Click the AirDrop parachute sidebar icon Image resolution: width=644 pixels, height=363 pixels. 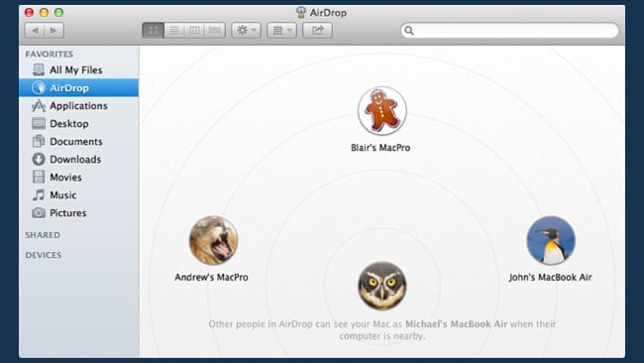point(39,87)
